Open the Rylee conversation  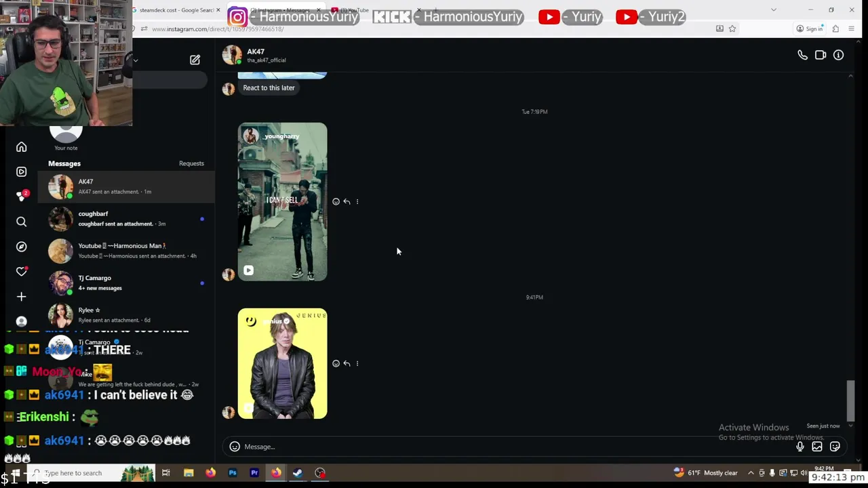coord(127,314)
